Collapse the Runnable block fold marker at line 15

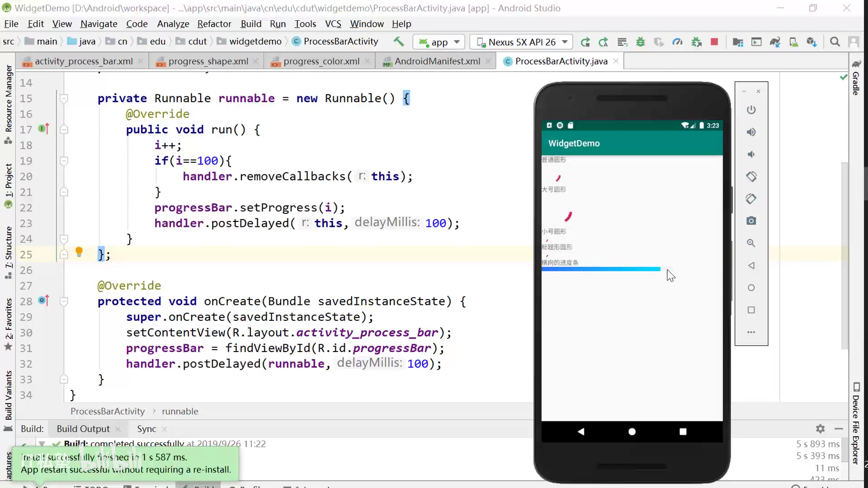click(x=64, y=99)
